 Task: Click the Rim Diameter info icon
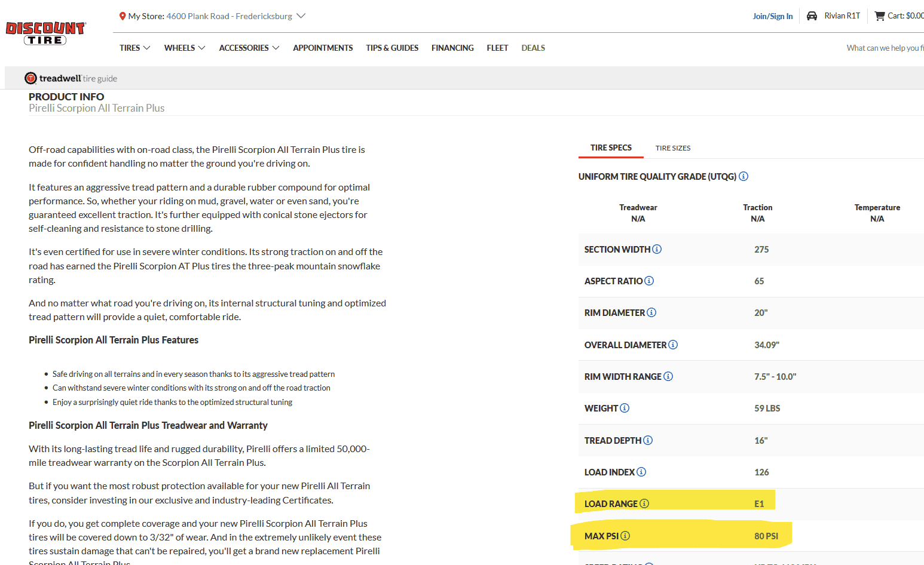pos(651,312)
